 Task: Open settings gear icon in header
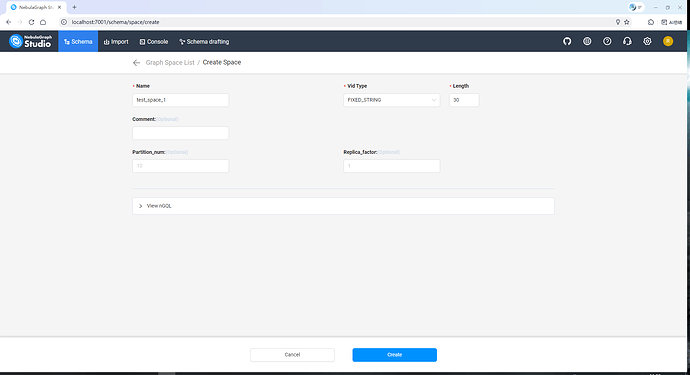click(647, 41)
